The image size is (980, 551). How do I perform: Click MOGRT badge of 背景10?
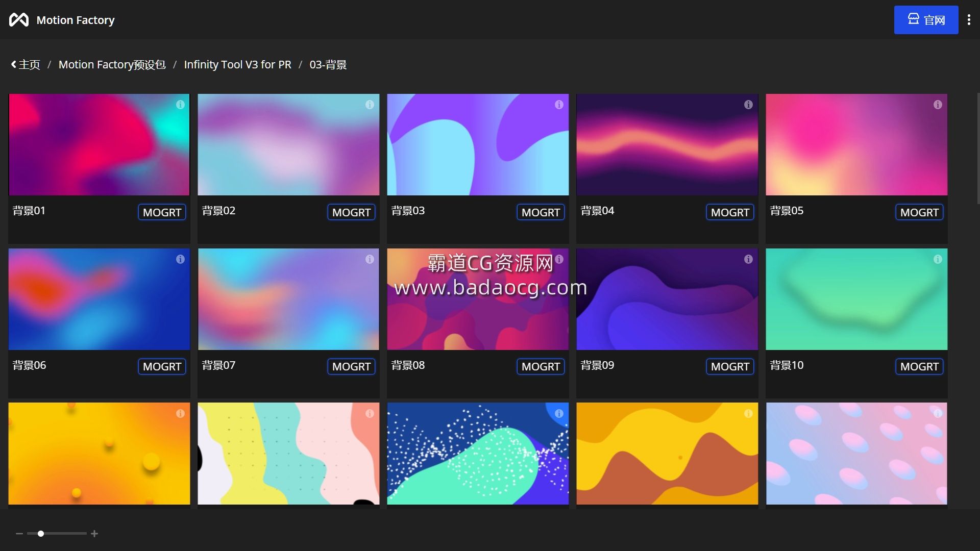point(919,366)
